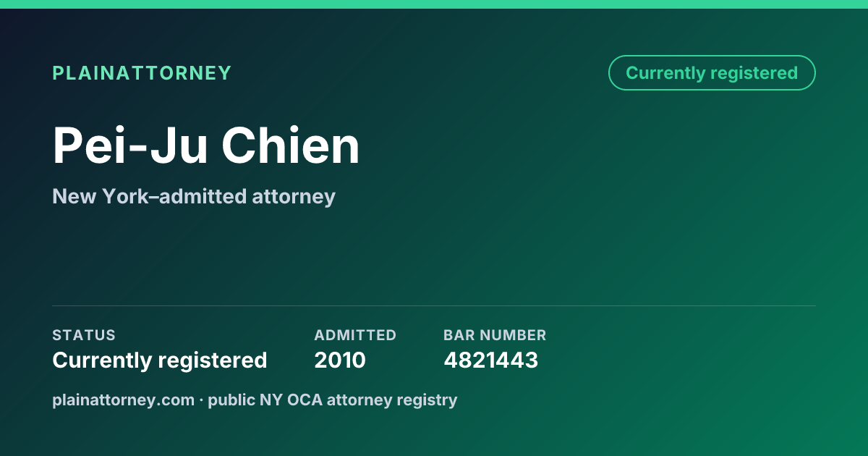Click the horizontal divider line above STATUS

point(434,305)
